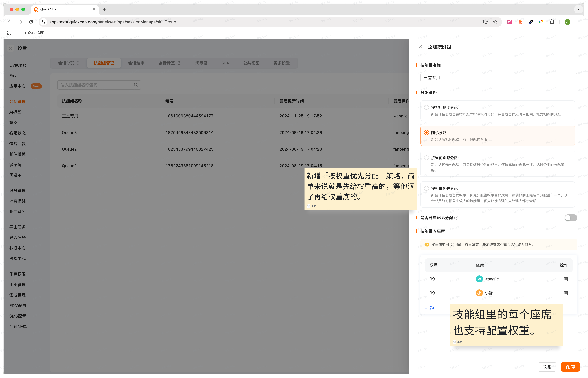Click help icon next to 是否开启记忆分配
Viewport: 588px width, 378px height.
(456, 218)
